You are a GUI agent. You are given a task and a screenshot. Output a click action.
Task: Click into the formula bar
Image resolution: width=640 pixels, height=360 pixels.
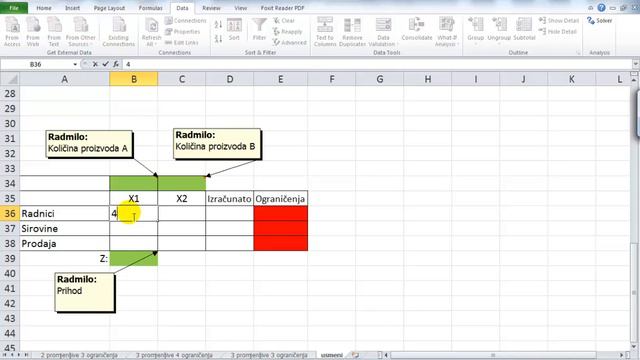[377, 64]
